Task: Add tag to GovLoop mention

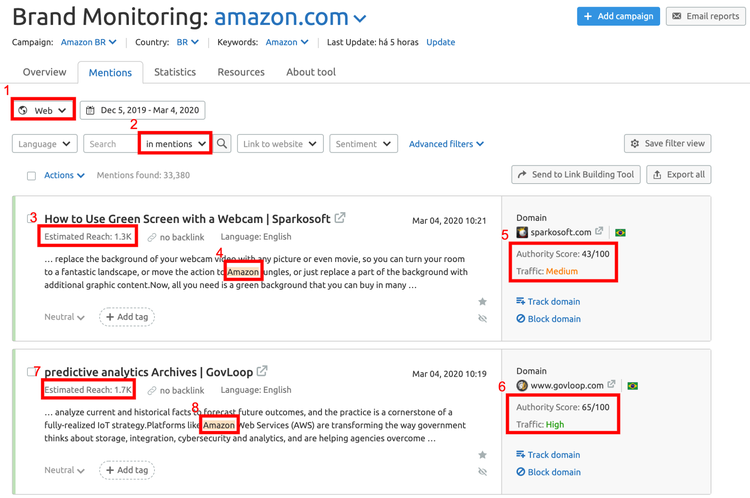Action: pos(127,470)
